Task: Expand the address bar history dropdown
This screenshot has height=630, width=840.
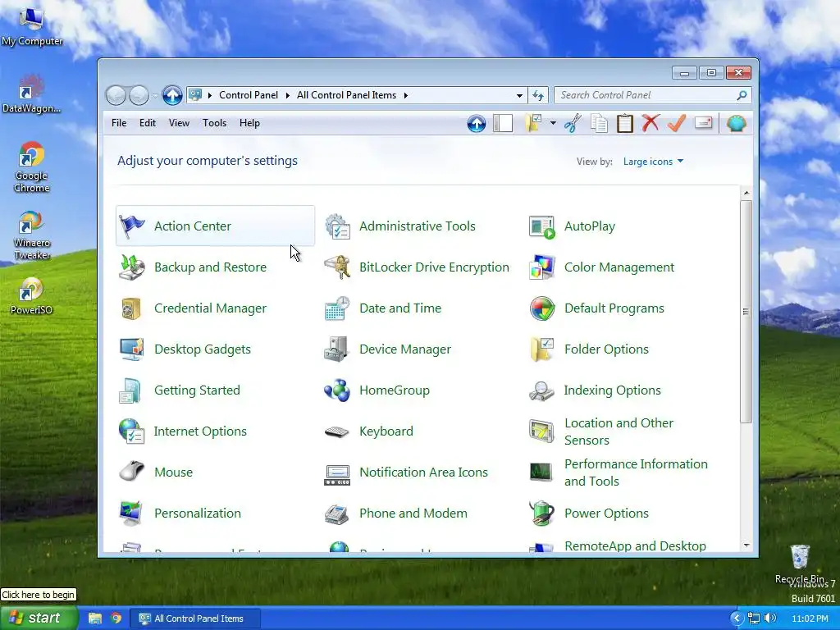Action: [x=519, y=95]
